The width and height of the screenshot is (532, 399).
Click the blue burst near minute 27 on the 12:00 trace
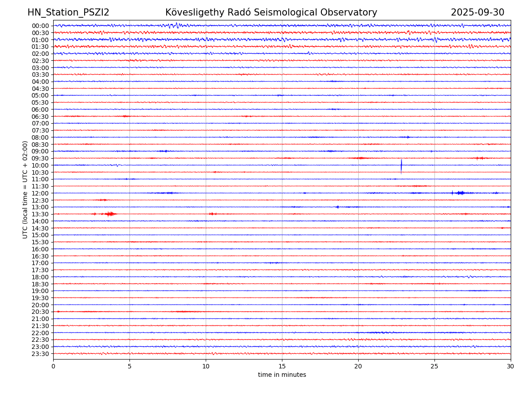(461, 193)
